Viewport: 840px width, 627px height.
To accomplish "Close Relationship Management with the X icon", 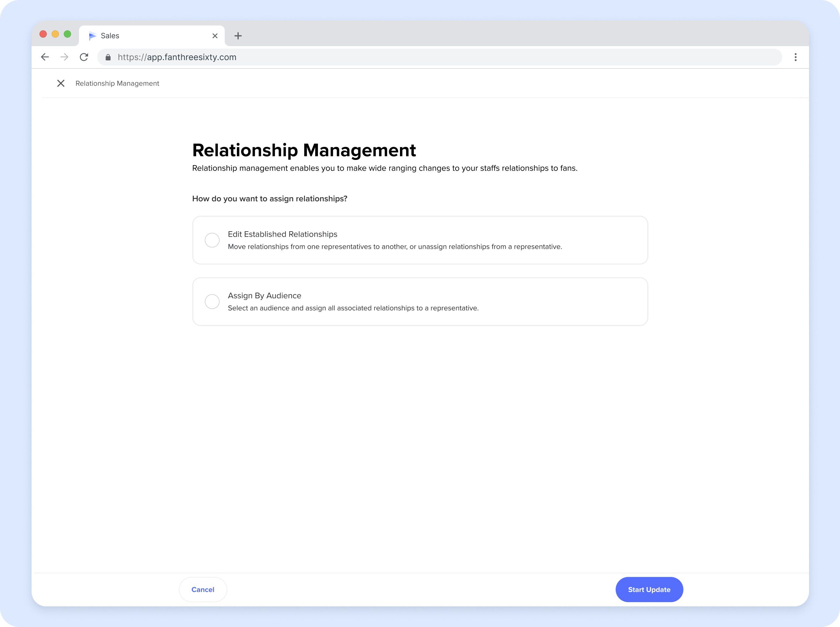I will (x=61, y=83).
